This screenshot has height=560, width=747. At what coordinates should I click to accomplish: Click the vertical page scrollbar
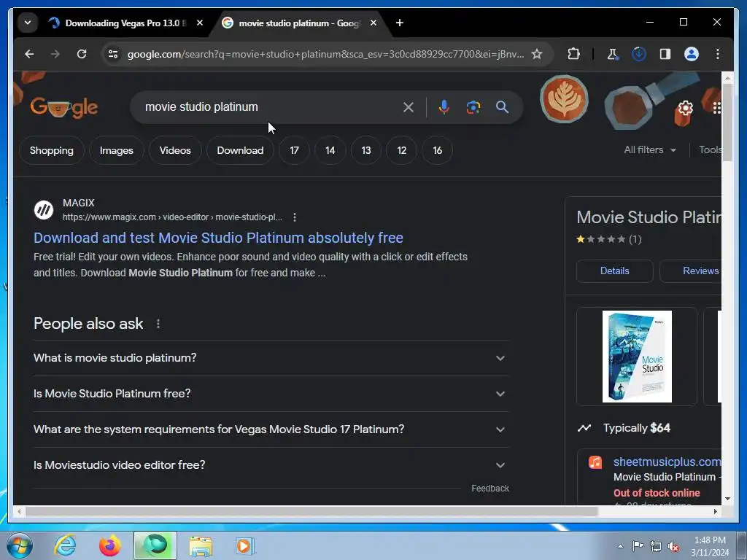pyautogui.click(x=727, y=122)
